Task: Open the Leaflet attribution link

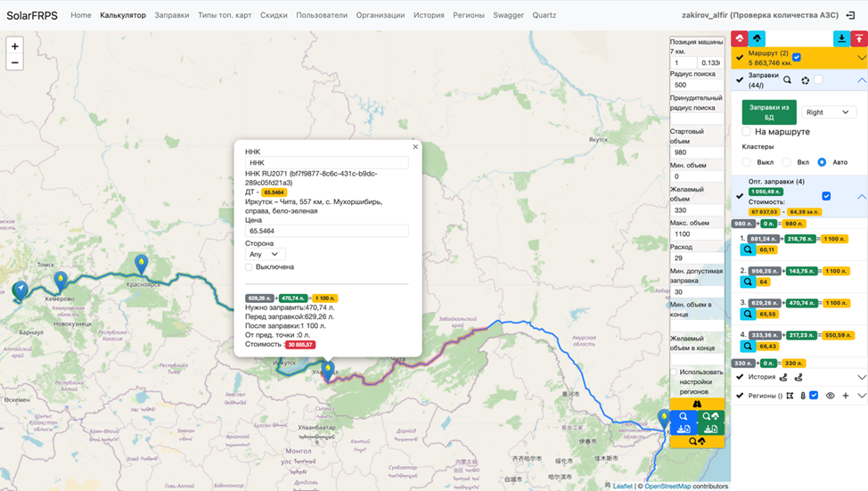Action: [x=622, y=486]
